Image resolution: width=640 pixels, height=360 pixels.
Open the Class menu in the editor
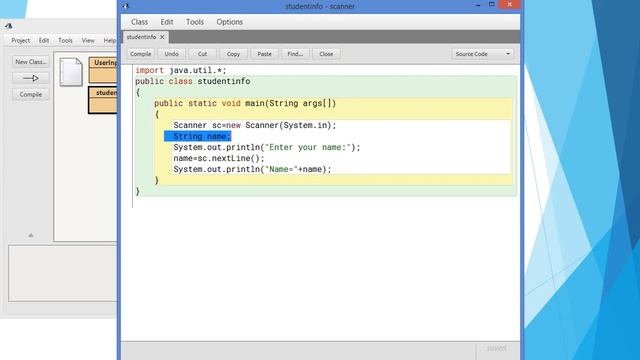(x=139, y=22)
